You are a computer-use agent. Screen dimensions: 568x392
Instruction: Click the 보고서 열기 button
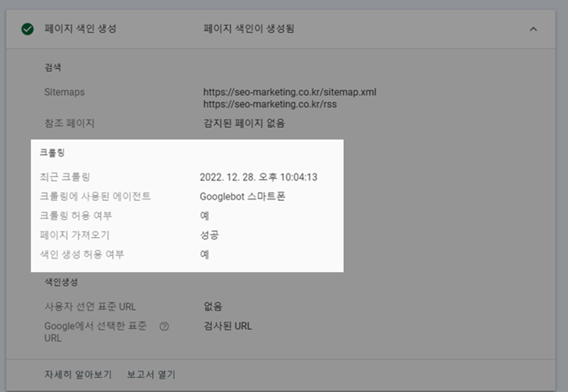(151, 374)
